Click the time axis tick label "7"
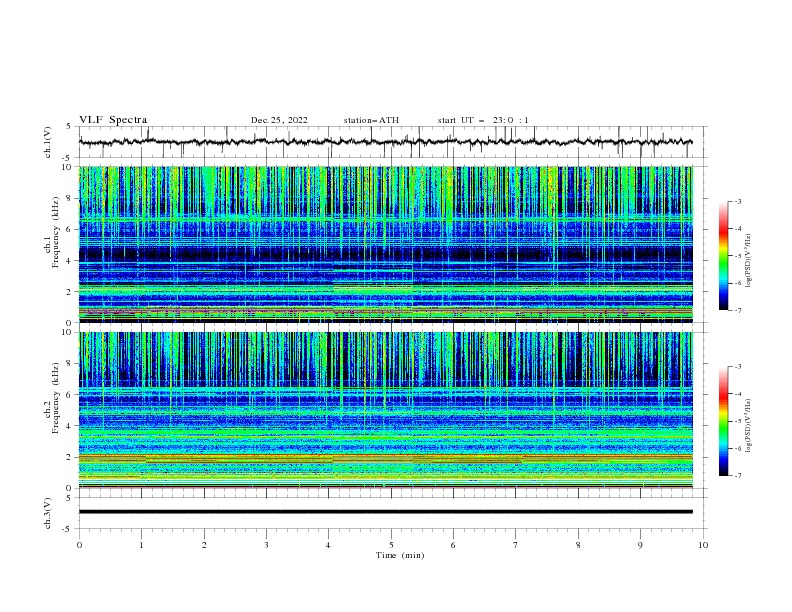This screenshot has height=612, width=792. [x=516, y=545]
